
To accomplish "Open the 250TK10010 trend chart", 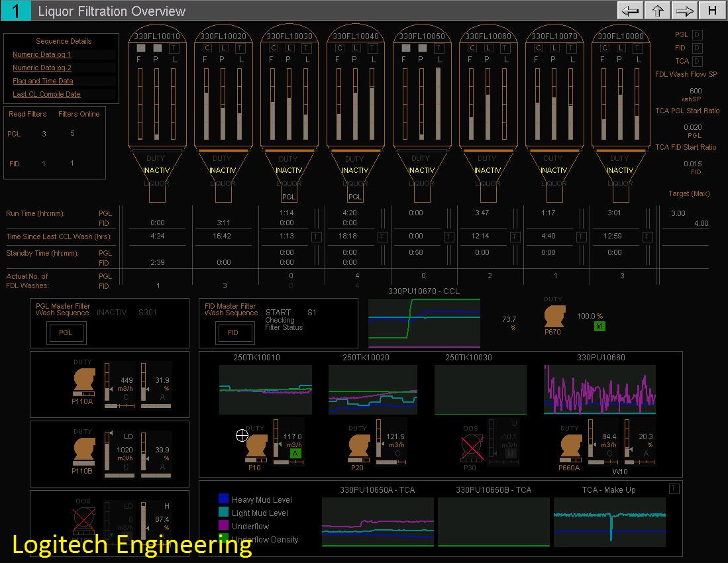I will 266,390.
